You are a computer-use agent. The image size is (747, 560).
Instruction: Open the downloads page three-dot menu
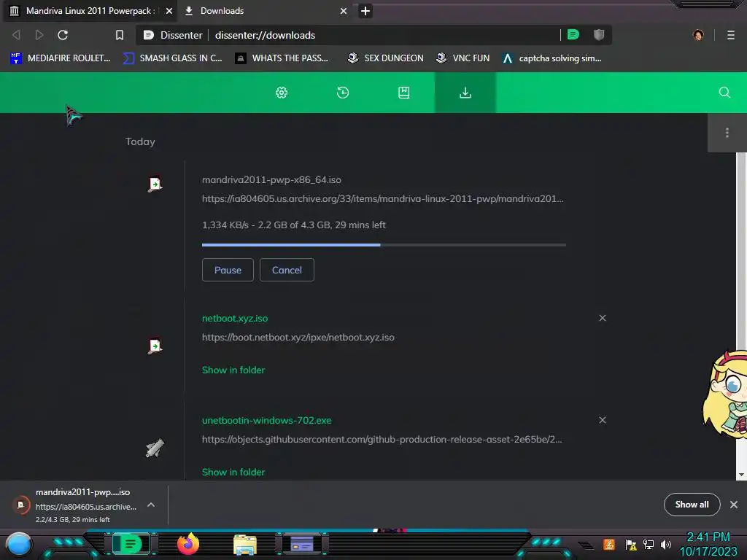point(727,133)
